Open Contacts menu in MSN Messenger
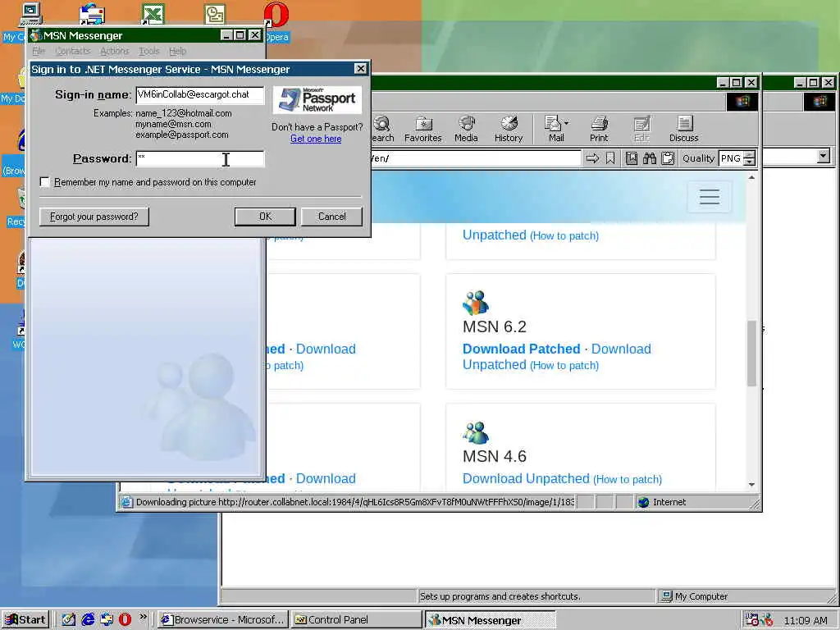 (73, 51)
